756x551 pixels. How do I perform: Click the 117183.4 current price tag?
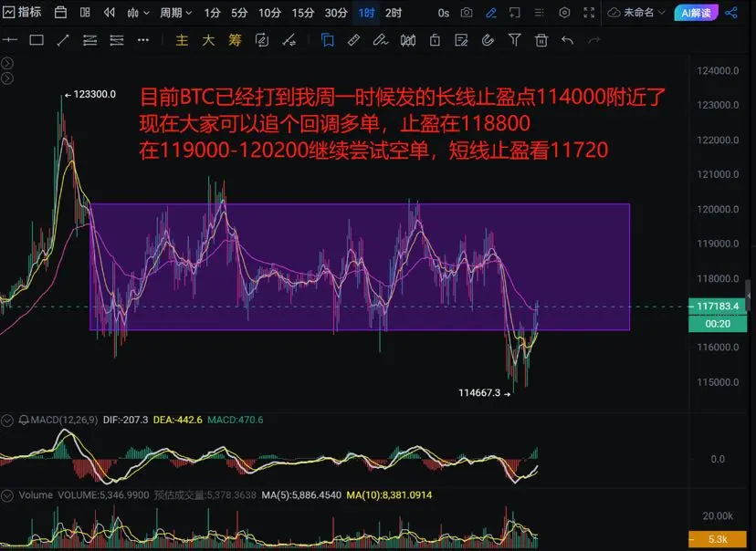pyautogui.click(x=718, y=307)
